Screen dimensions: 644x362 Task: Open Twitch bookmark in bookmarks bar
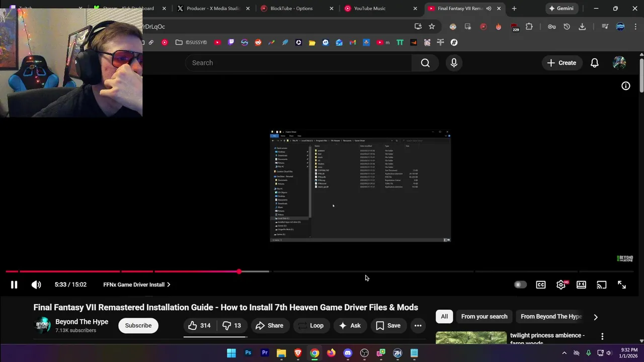(x=231, y=42)
